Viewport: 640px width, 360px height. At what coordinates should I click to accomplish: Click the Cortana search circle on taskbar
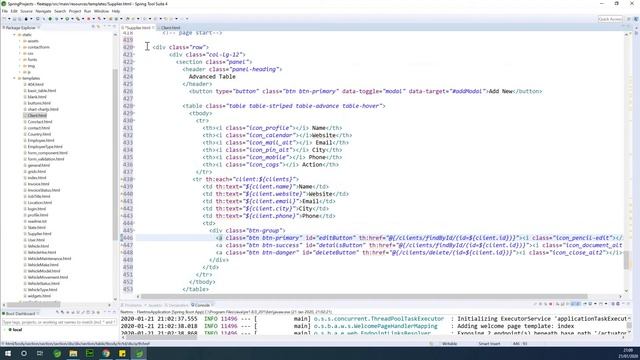(x=24, y=353)
